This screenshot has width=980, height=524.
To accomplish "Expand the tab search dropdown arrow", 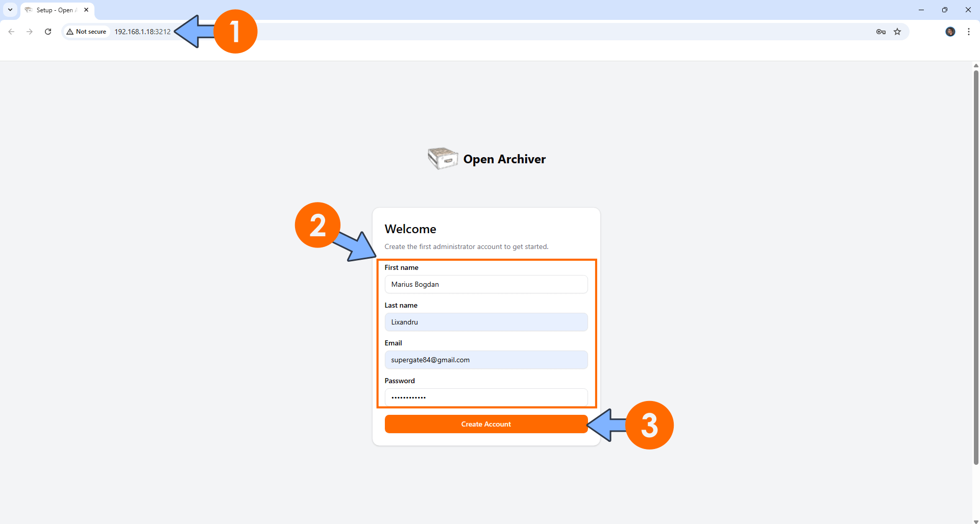I will (x=10, y=10).
